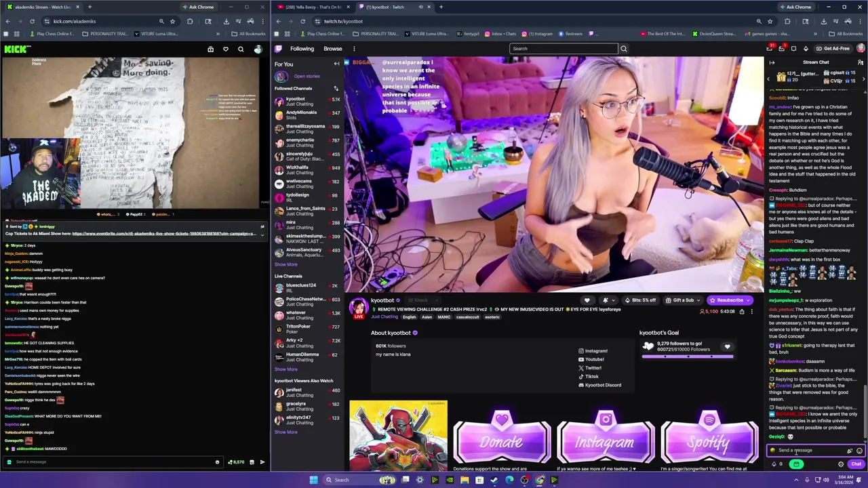This screenshot has height=488, width=868.
Task: Open the Twitch Prime loot crown icon
Action: (770, 49)
